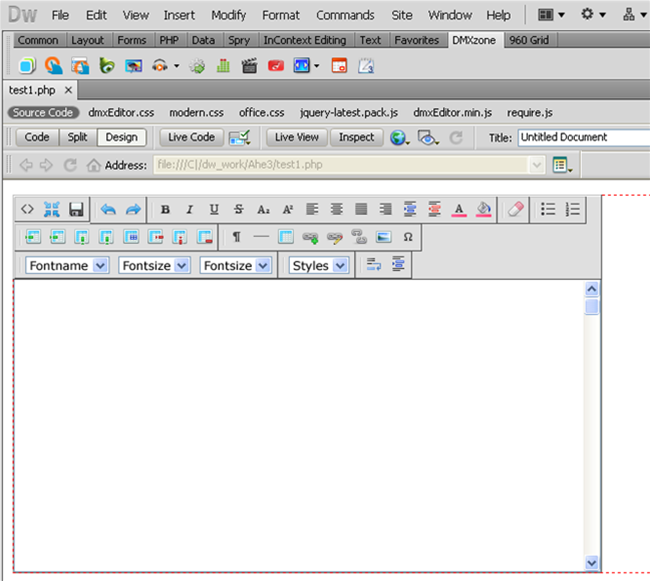Screen dimensions: 650x581
Task: Close the test1.php document tab
Action: 68,90
